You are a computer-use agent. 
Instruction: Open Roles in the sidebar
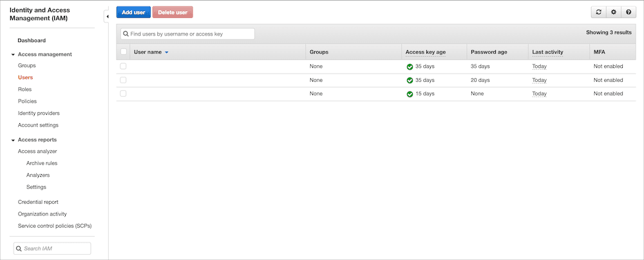24,89
